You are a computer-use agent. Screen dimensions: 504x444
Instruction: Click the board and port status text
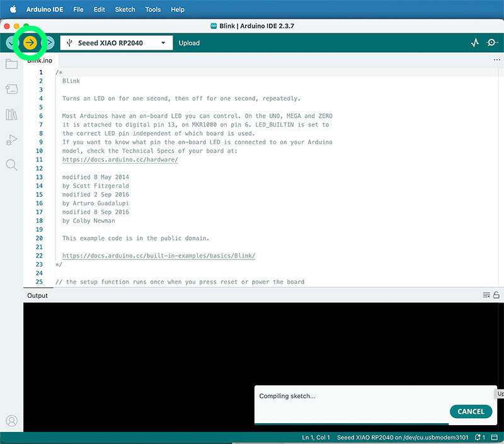tap(403, 437)
